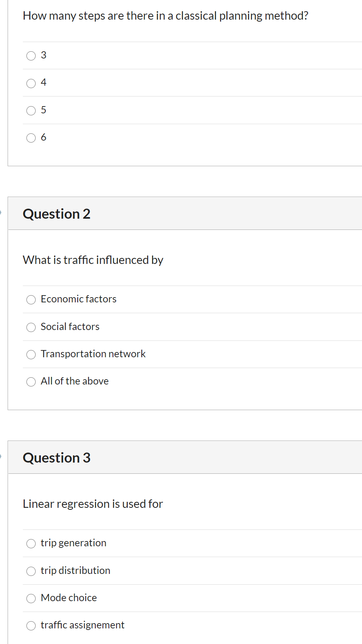Image resolution: width=362 pixels, height=644 pixels.
Task: Mark the radio button labeled 6
Action: (x=31, y=138)
